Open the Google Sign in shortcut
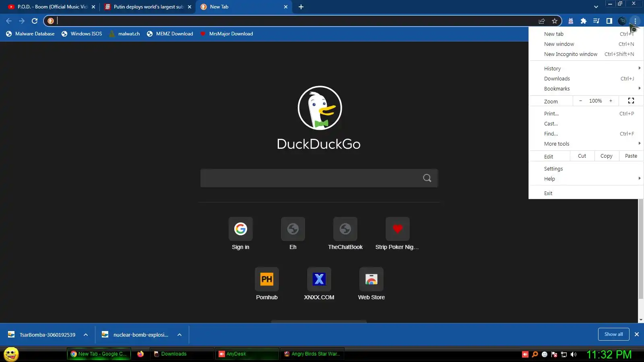This screenshot has height=362, width=644. point(241,234)
